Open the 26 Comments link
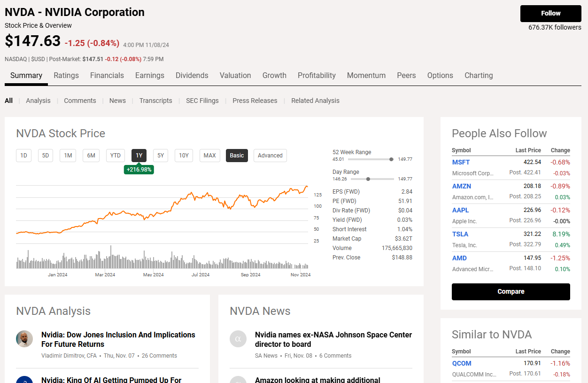 [159, 356]
